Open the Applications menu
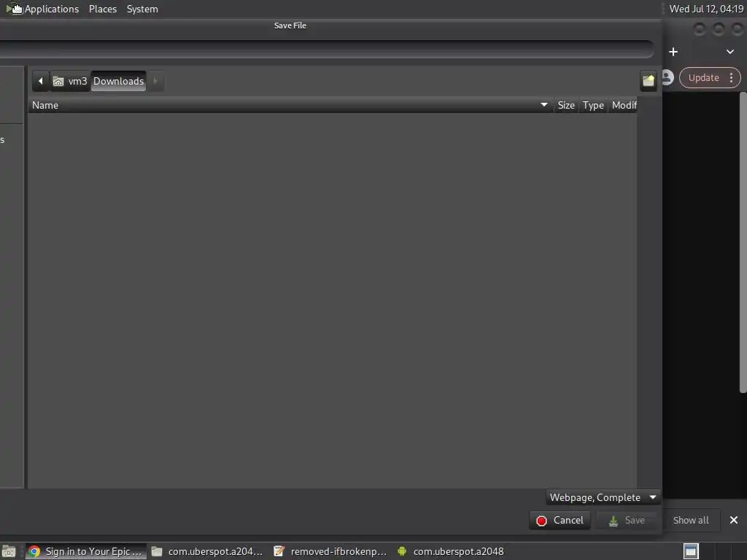Screen dimensions: 747x560 tap(52, 9)
